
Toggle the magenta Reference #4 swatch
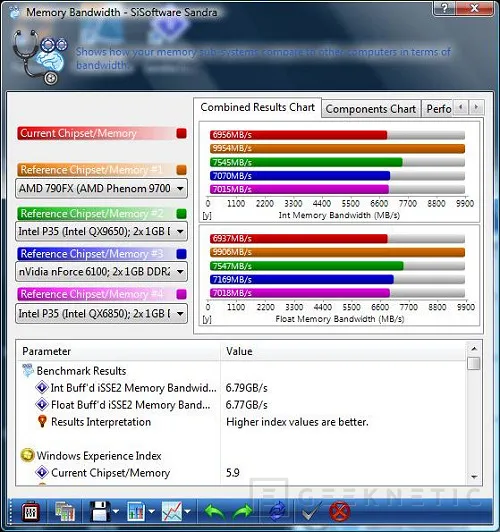181,294
